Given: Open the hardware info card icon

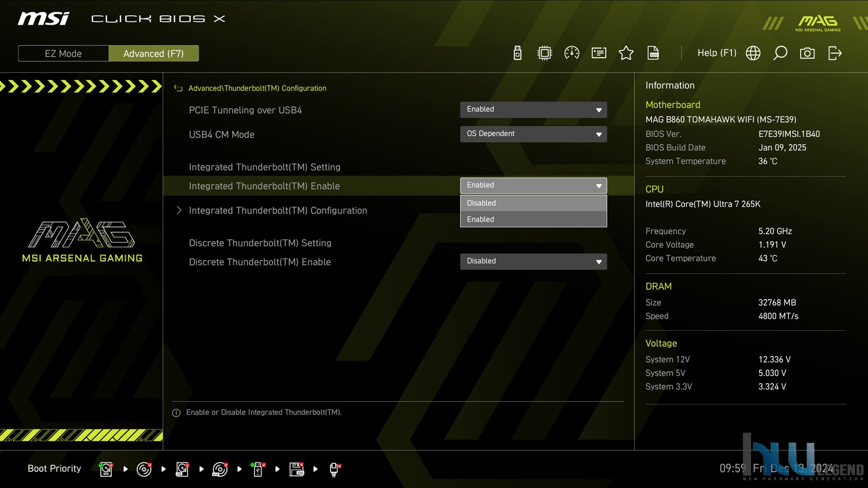Looking at the screenshot, I should [599, 53].
